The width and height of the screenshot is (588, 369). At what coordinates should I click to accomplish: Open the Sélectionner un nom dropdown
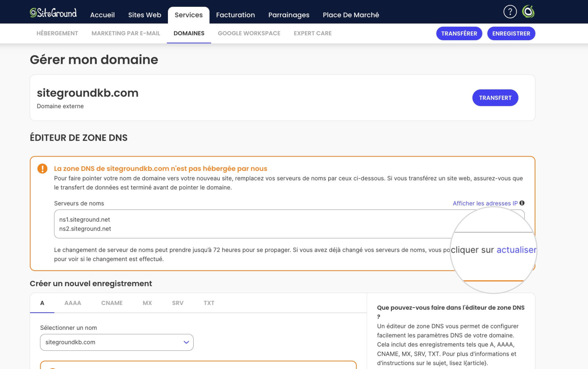(117, 342)
